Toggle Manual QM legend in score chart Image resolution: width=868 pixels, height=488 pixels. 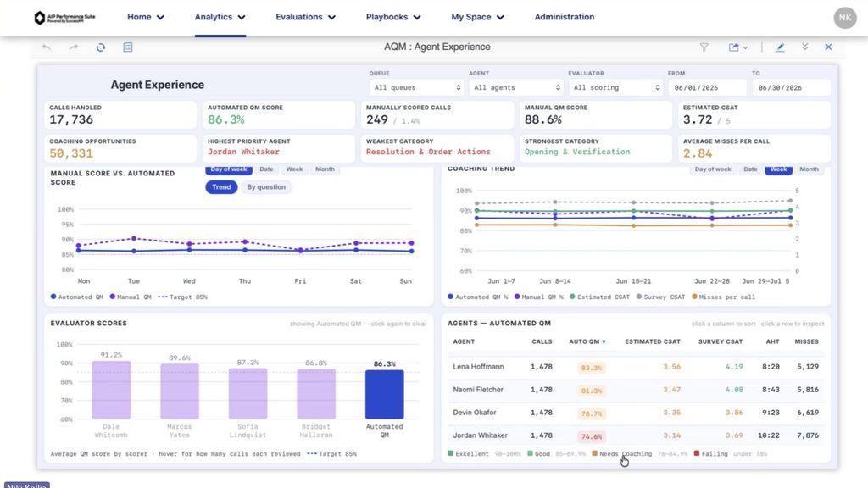point(130,297)
